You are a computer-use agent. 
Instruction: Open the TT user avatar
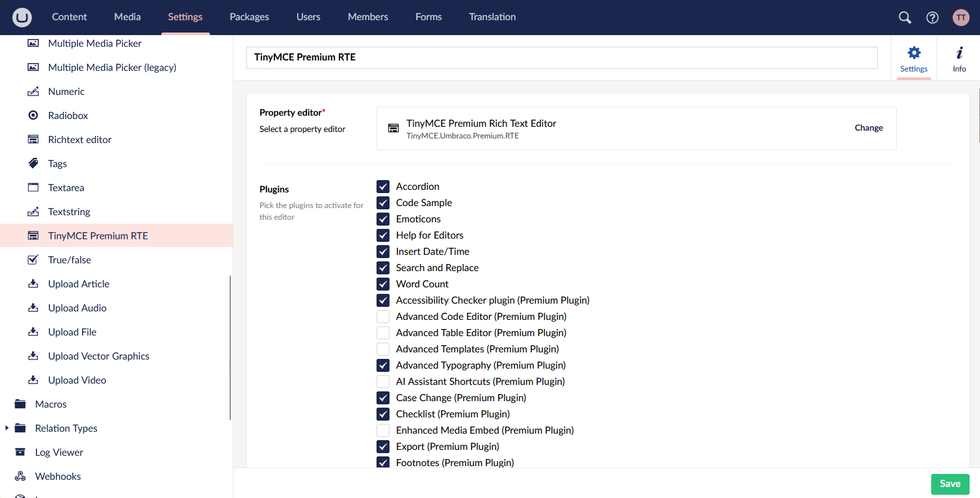(961, 18)
